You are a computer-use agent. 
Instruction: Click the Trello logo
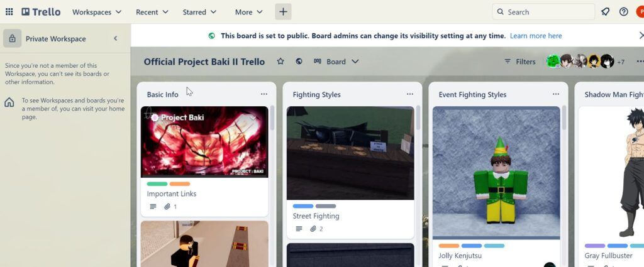click(x=41, y=12)
